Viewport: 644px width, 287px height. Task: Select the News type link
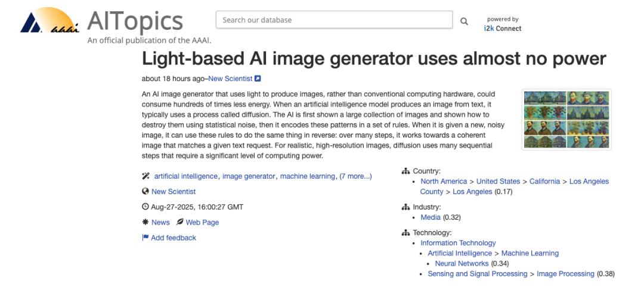tap(160, 222)
